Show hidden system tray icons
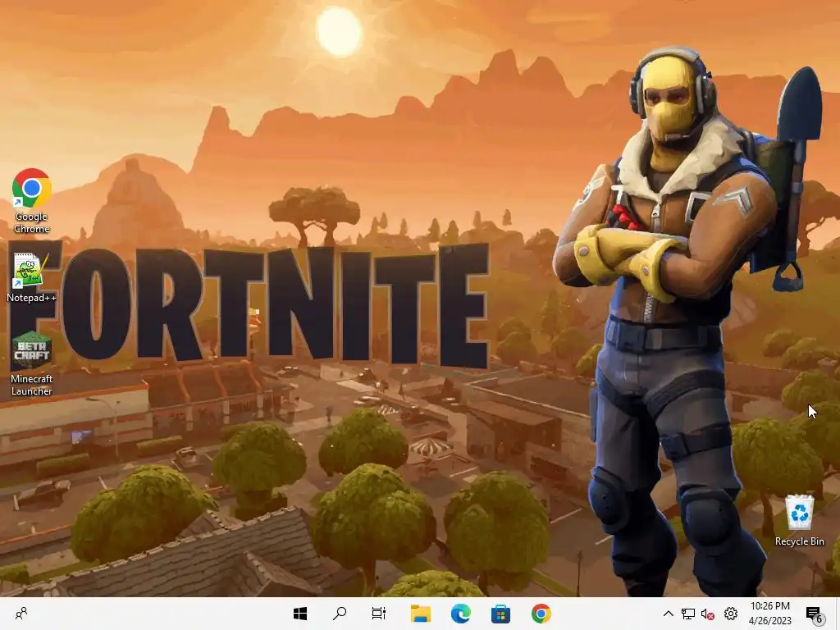This screenshot has height=630, width=840. [x=668, y=614]
